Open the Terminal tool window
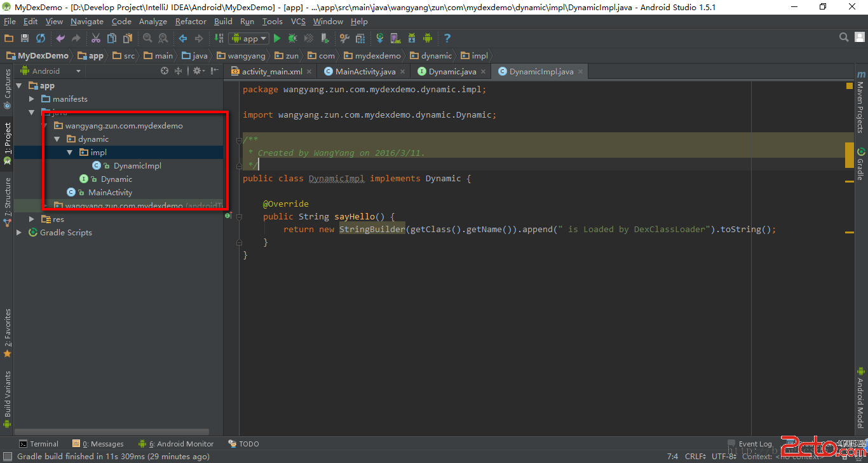The height and width of the screenshot is (463, 868). (39, 444)
